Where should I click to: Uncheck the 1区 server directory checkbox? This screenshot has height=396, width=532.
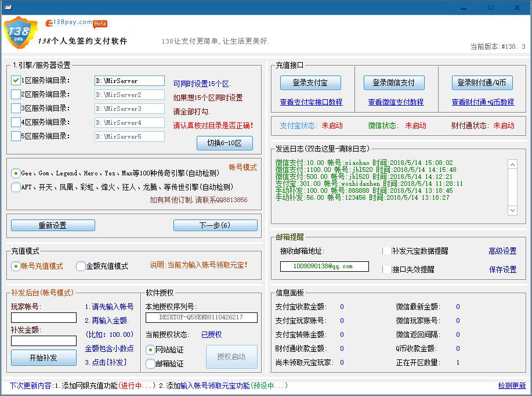[x=16, y=81]
